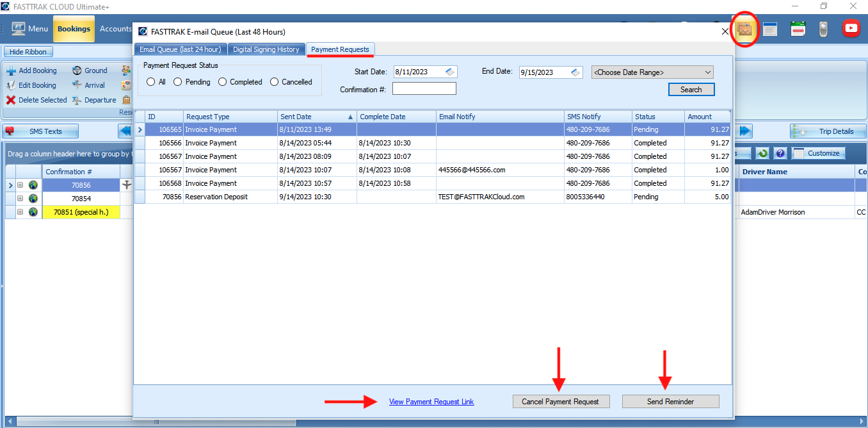868x428 pixels.
Task: Select the Arrival airplane icon
Action: pos(77,85)
